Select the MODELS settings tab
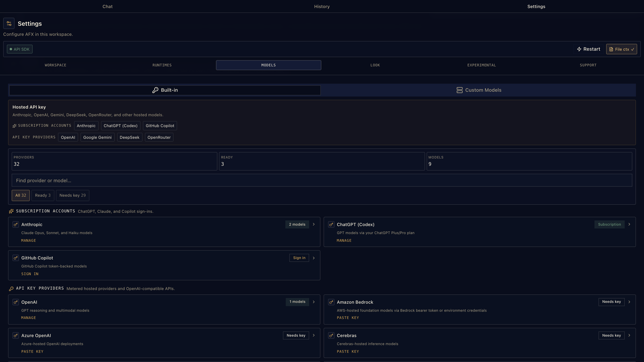This screenshot has height=362, width=644. point(268,65)
